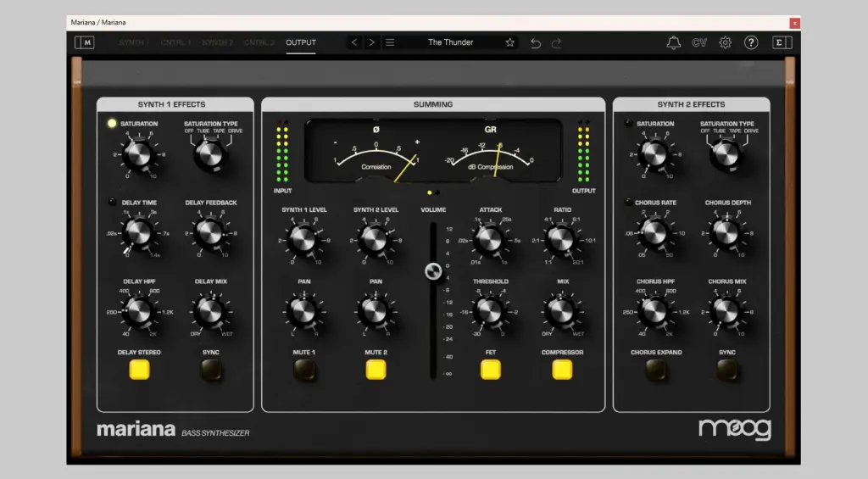Click the THRESHOLD knob
This screenshot has height=479, width=868.
[x=490, y=312]
